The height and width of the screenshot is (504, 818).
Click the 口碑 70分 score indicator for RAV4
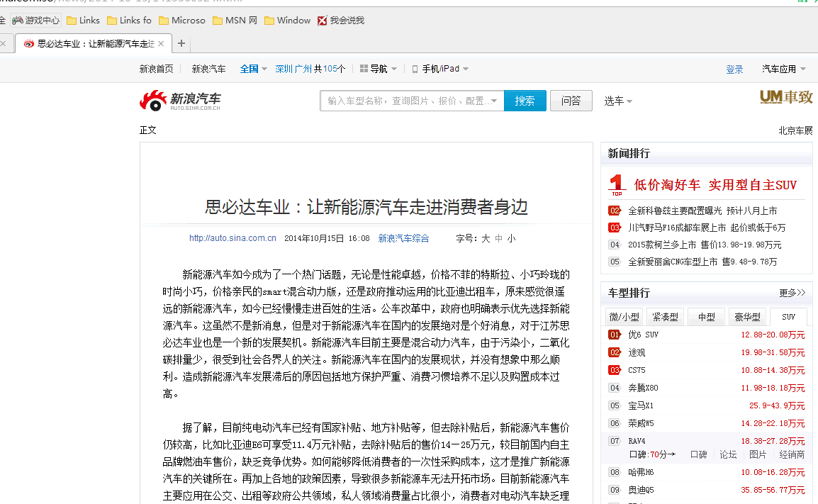tap(651, 454)
